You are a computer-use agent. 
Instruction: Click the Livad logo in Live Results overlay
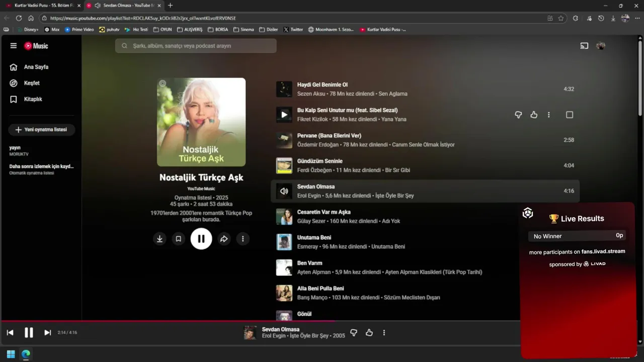point(528,213)
